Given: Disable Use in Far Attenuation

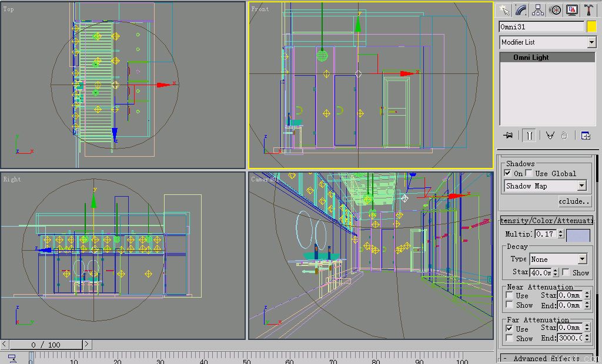Looking at the screenshot, I should [x=508, y=329].
